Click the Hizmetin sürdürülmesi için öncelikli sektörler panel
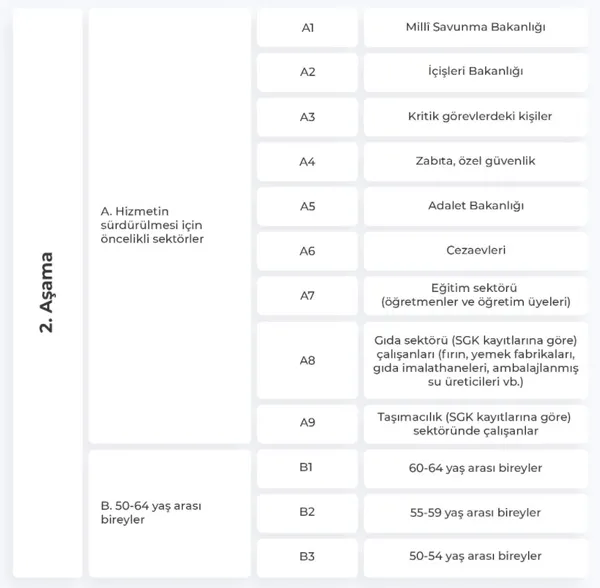 pos(170,226)
